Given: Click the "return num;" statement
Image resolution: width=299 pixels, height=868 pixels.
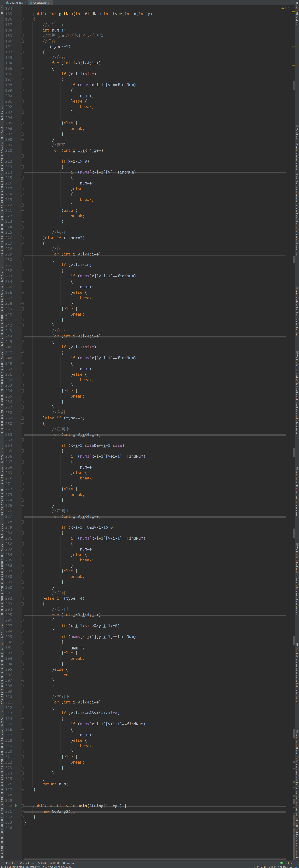Looking at the screenshot, I should pos(55,784).
